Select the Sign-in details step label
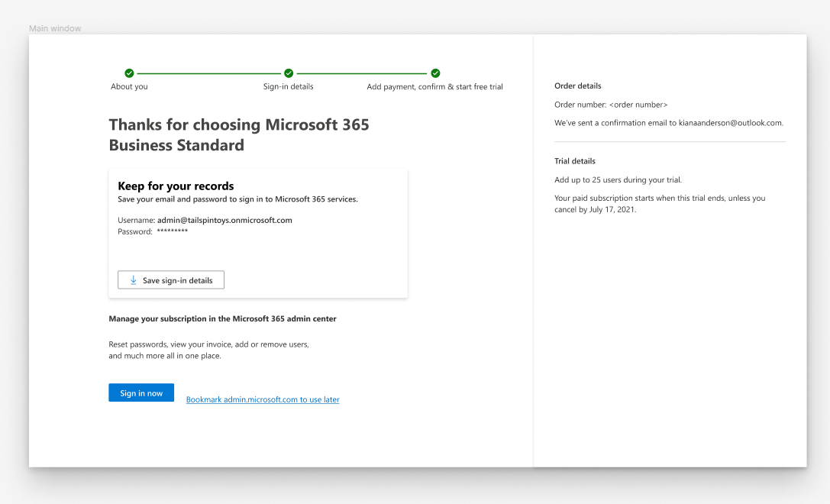 click(x=288, y=86)
